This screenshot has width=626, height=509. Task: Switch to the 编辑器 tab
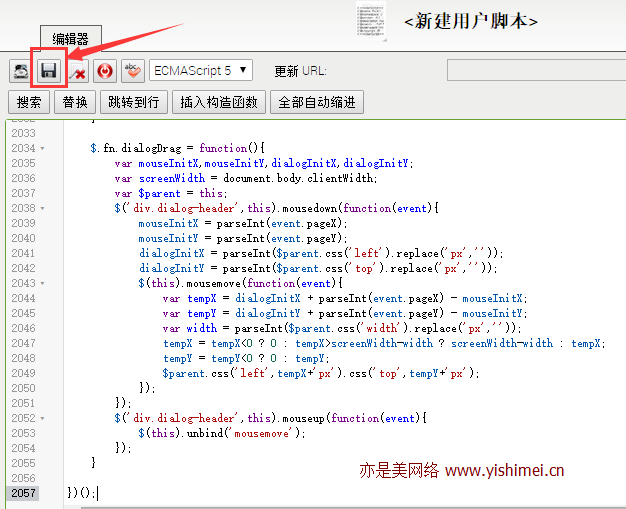pos(71,39)
